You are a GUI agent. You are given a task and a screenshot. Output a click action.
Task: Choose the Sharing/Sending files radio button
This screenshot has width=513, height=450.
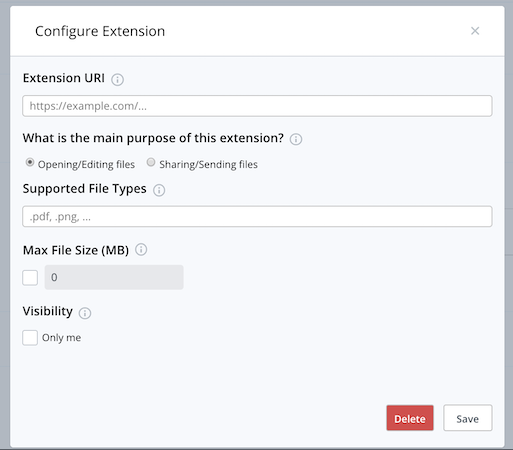pyautogui.click(x=151, y=162)
